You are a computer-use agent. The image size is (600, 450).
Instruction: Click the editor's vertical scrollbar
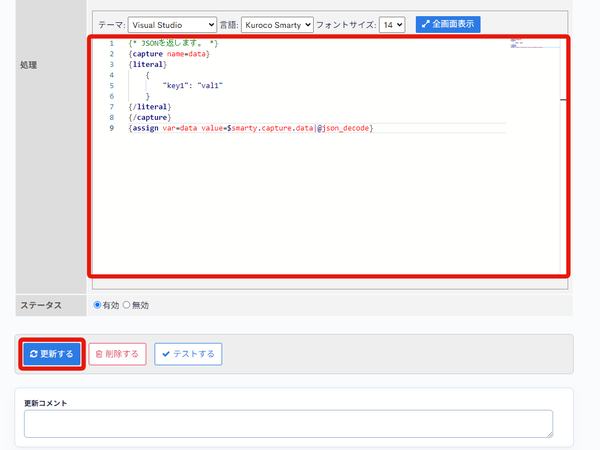(563, 155)
